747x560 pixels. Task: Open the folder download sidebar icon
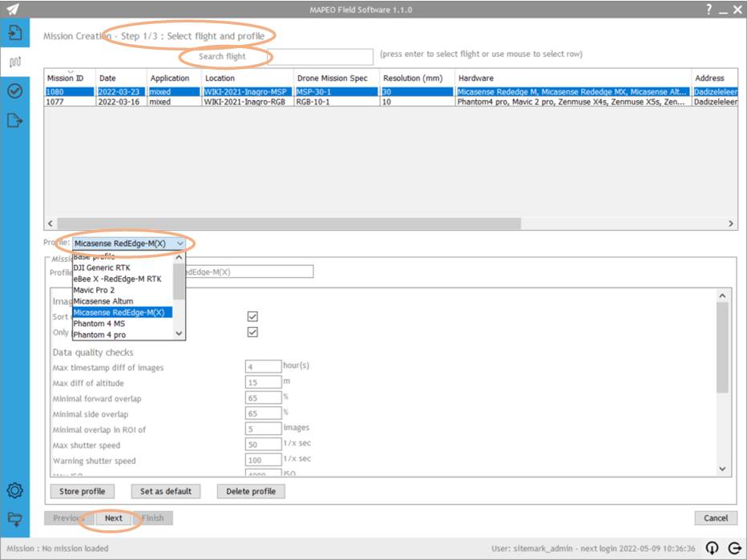tap(14, 519)
